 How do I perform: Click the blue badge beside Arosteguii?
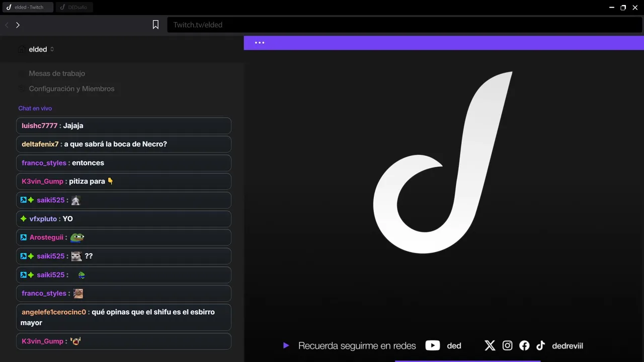24,237
